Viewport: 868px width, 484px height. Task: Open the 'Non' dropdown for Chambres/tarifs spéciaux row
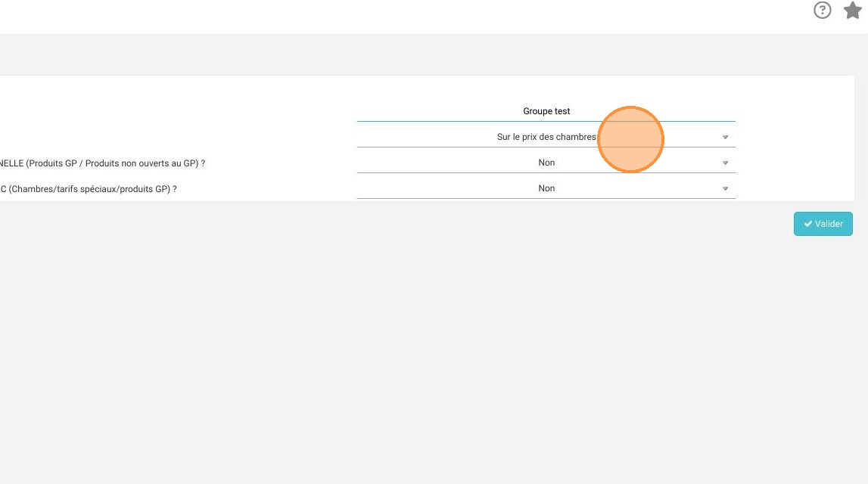(x=546, y=188)
